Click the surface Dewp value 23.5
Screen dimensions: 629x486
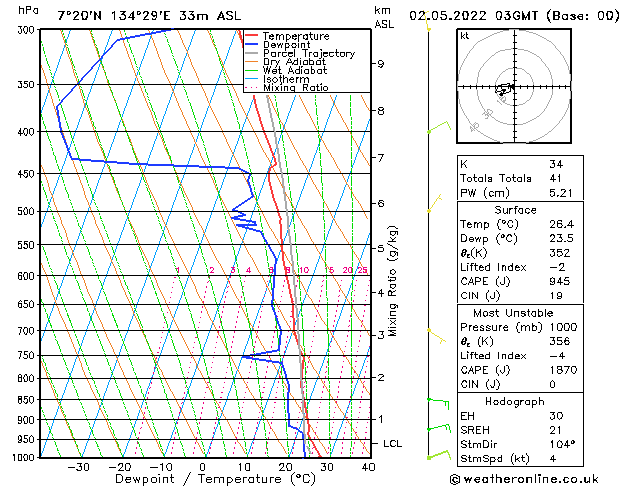pyautogui.click(x=562, y=239)
